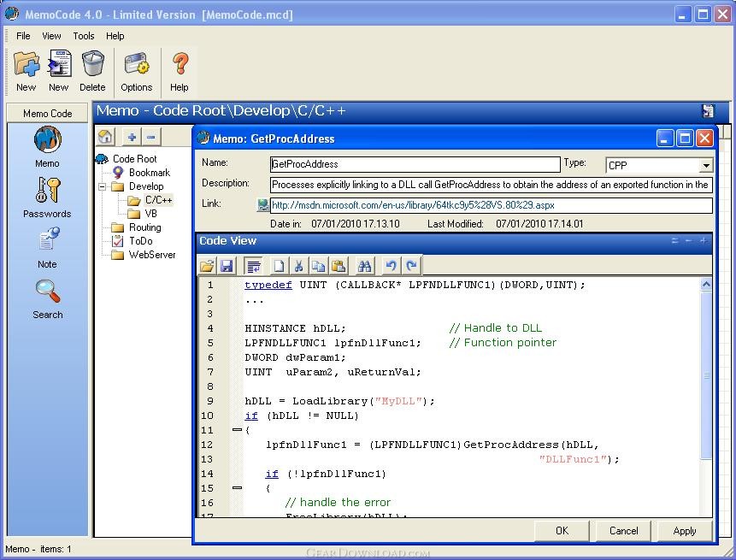Select the VB folder in the tree
Screen dimensions: 736x560
tap(150, 214)
